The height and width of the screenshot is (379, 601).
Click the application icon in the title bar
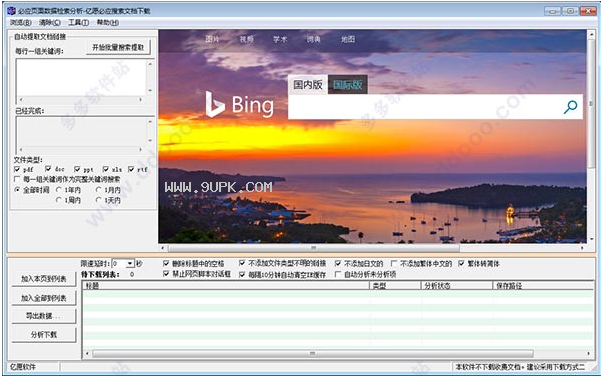point(11,11)
